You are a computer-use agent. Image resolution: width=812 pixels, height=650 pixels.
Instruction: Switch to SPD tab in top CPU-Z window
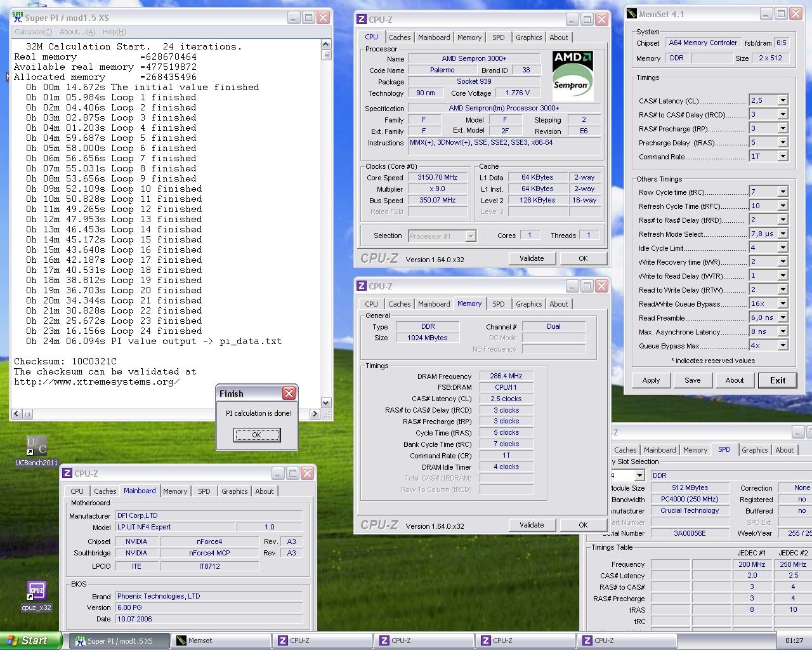coord(499,37)
